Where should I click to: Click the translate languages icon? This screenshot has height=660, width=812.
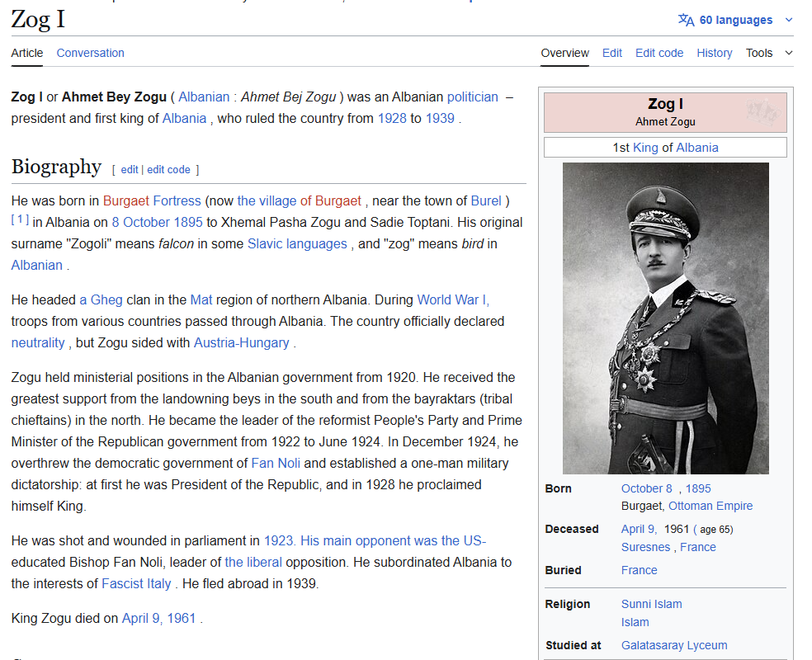tap(686, 20)
